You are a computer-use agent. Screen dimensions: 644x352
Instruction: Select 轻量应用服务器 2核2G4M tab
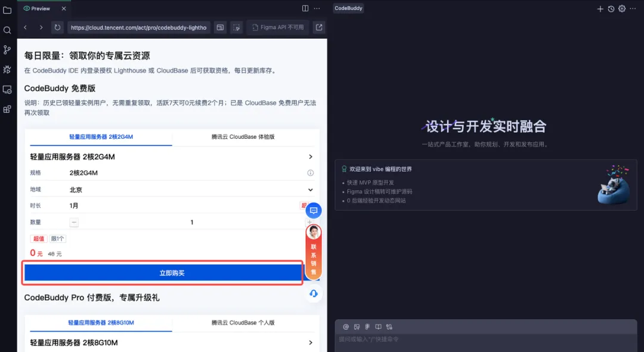coord(101,137)
